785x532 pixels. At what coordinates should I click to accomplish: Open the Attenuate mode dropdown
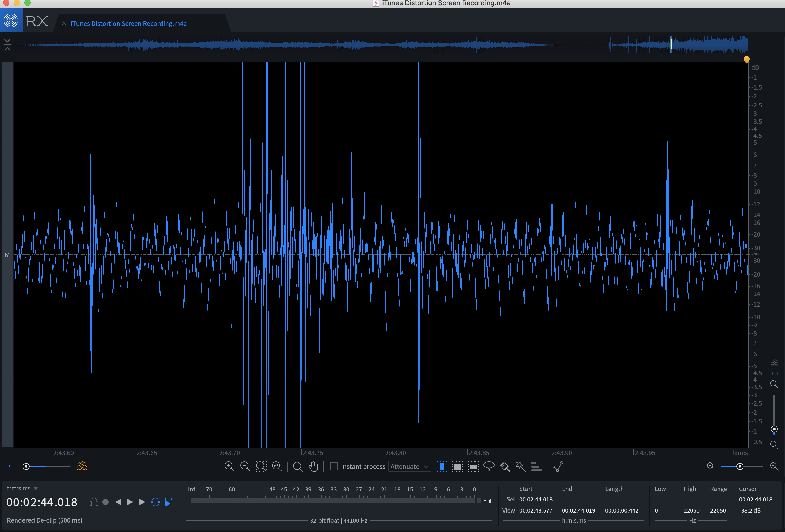coord(409,466)
